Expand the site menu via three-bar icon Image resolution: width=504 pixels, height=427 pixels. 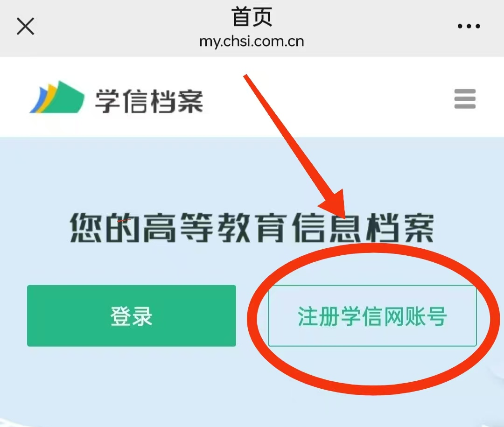tap(465, 99)
